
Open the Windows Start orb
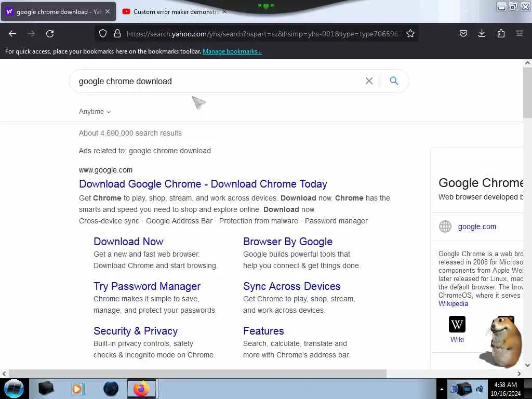14,389
